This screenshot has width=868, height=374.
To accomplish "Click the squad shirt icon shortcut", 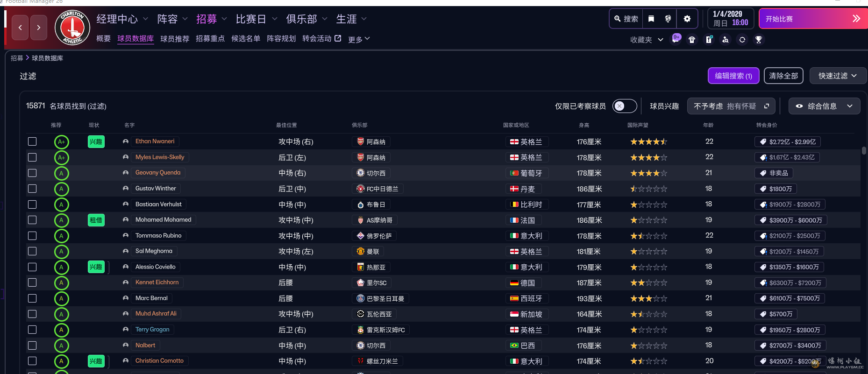I will pyautogui.click(x=692, y=40).
